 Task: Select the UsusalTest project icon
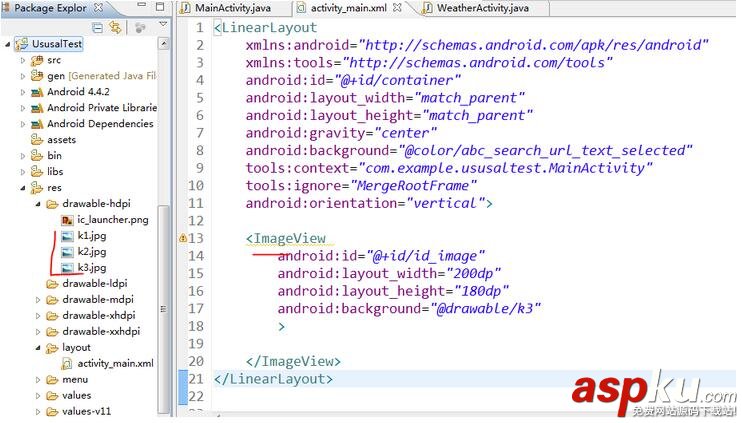pyautogui.click(x=21, y=44)
